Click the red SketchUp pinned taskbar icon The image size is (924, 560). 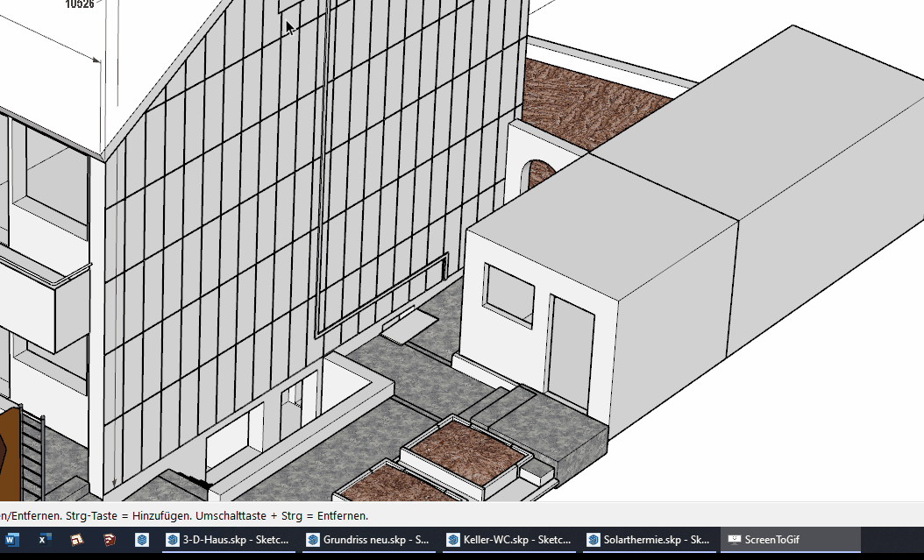110,540
